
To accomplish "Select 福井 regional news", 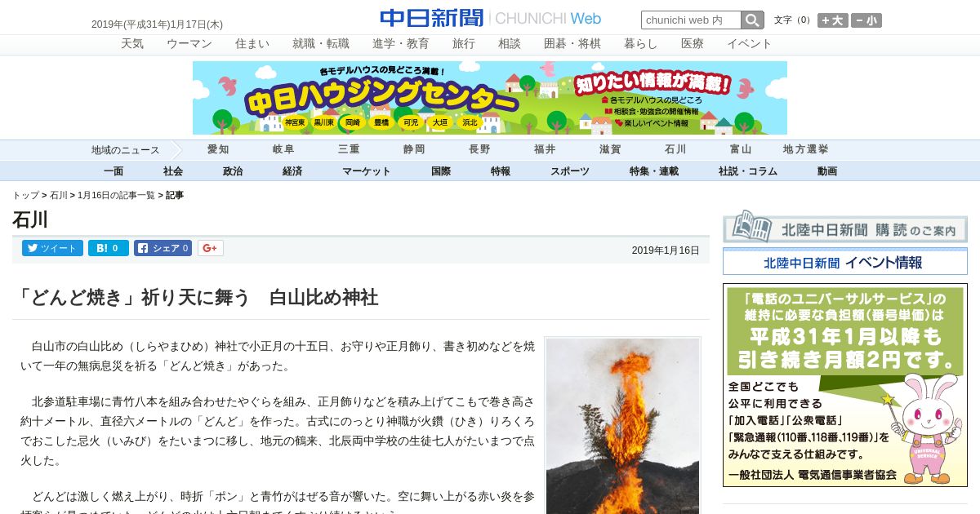I will click(x=545, y=150).
